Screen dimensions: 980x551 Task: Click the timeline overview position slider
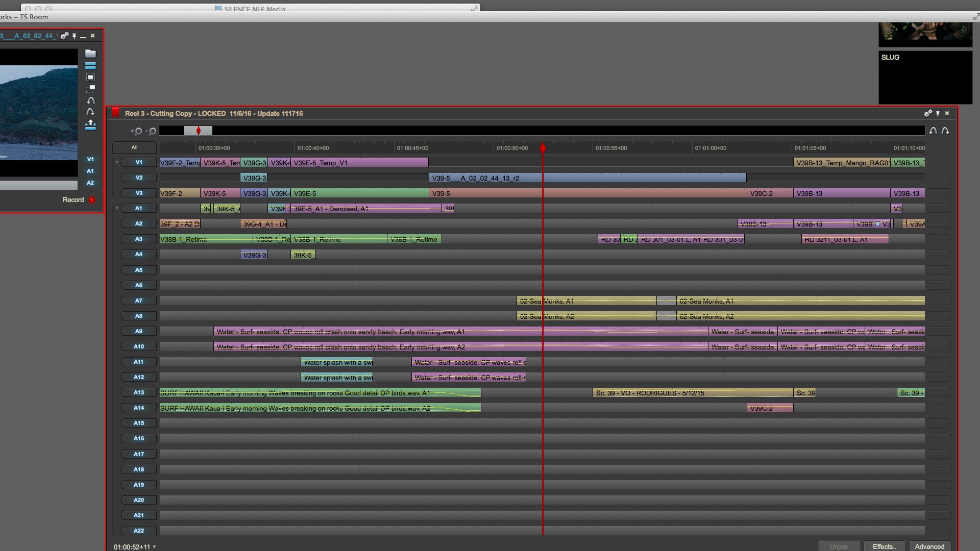pos(198,131)
